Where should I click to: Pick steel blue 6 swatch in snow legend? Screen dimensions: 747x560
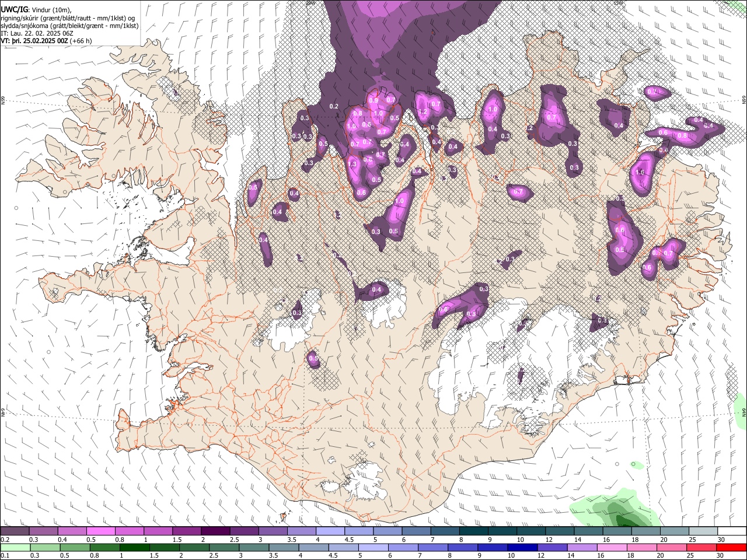pos(415,531)
